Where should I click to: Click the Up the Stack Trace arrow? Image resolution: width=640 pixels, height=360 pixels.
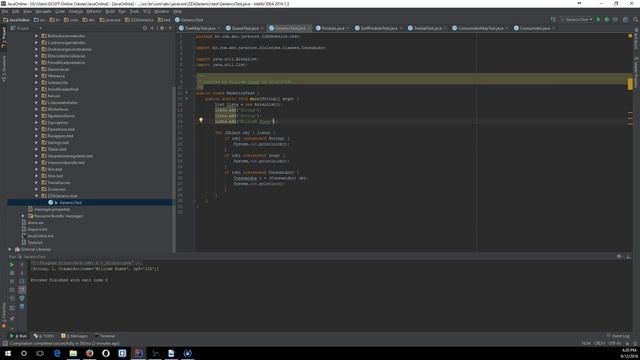22,264
